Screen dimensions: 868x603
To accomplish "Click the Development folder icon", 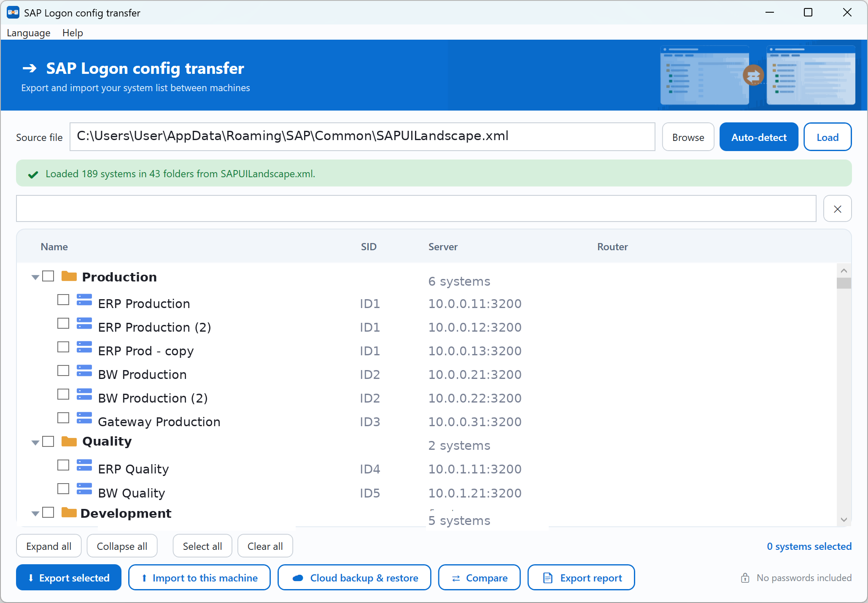I will click(x=69, y=512).
